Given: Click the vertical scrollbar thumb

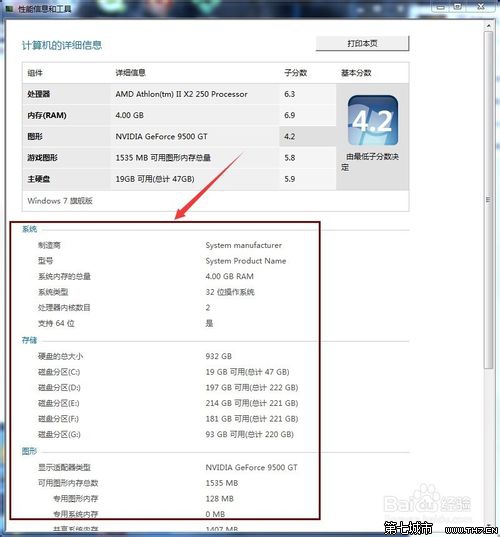Looking at the screenshot, I should click(x=488, y=200).
